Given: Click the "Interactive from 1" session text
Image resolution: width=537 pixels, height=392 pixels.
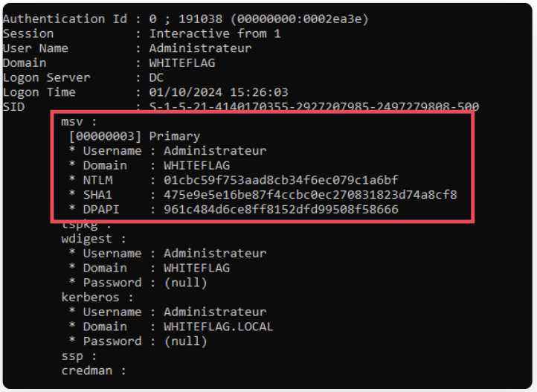Looking at the screenshot, I should tap(215, 33).
